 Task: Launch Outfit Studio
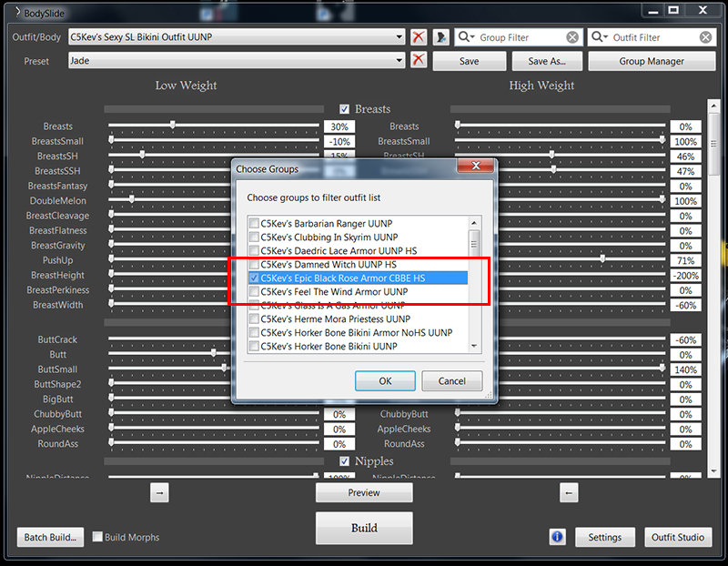coord(678,537)
